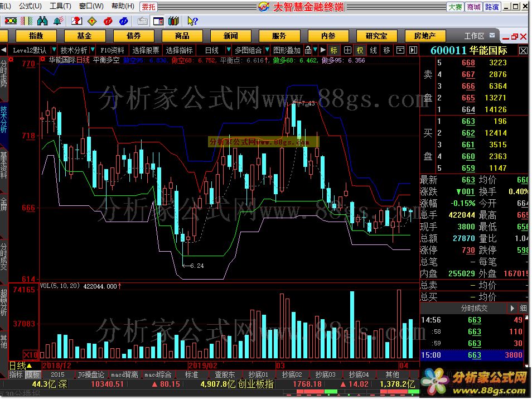Screen dimensions: 532x399
Task: Select the 房地产 yellow tab
Action: coord(425,36)
